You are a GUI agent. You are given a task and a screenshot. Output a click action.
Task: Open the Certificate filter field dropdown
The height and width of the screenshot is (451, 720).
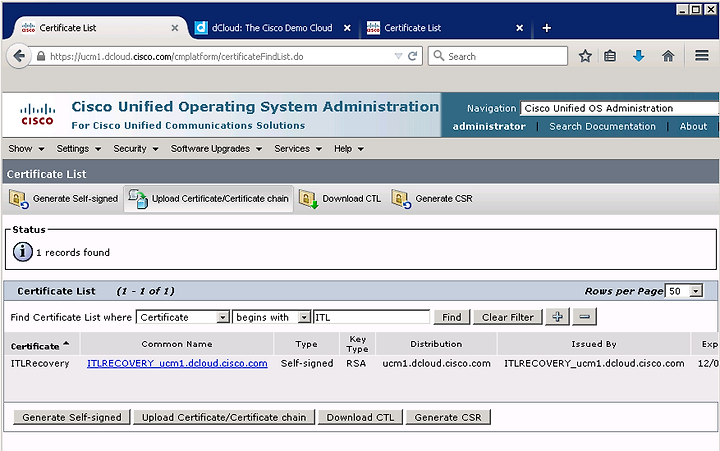(x=183, y=317)
